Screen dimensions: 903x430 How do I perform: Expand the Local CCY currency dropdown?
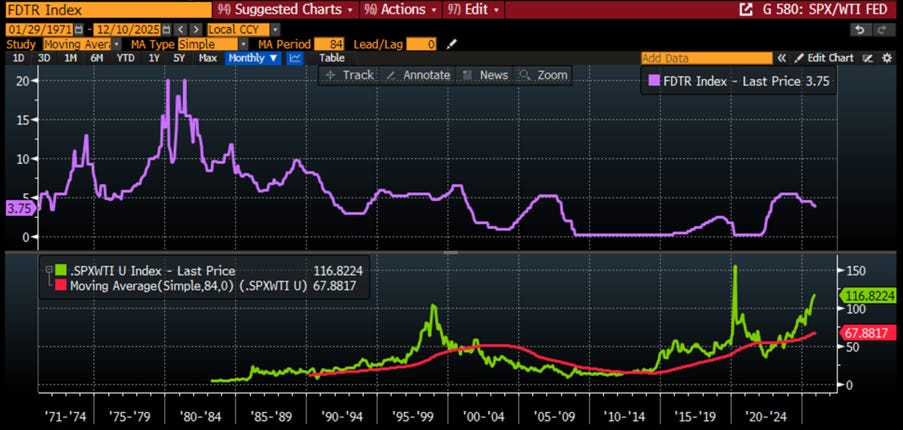[x=275, y=29]
